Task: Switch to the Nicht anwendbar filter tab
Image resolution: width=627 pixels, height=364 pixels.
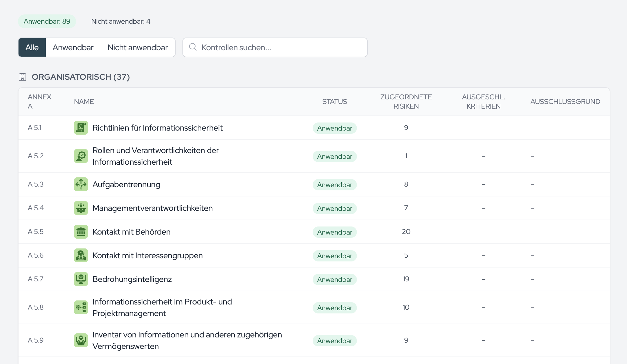Action: click(138, 47)
